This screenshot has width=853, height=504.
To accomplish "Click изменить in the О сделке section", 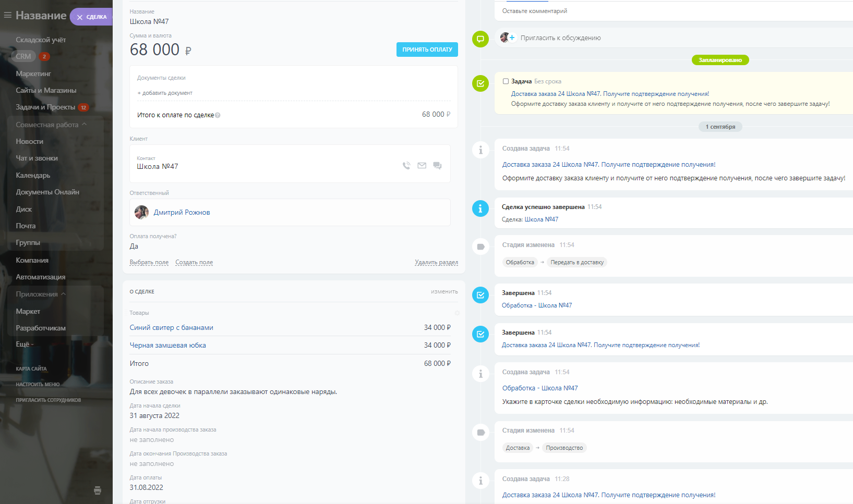I will [x=444, y=291].
